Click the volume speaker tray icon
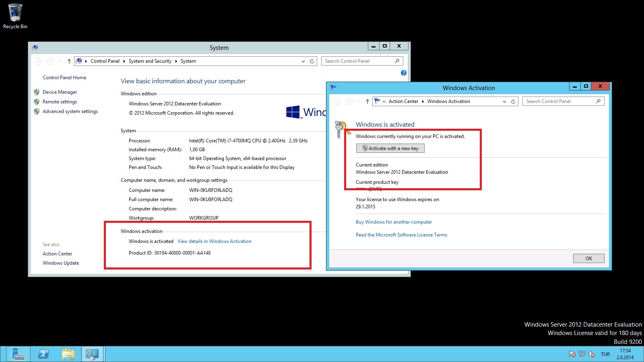644x362 pixels. tap(592, 354)
